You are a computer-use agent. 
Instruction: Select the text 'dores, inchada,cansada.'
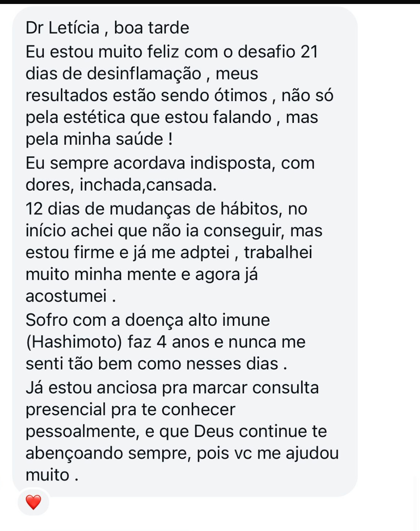tap(121, 185)
